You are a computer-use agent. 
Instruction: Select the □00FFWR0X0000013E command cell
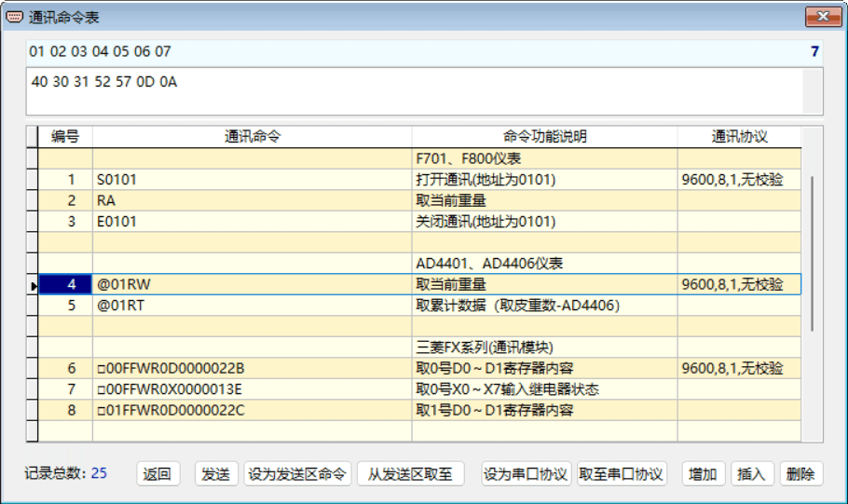point(252,389)
